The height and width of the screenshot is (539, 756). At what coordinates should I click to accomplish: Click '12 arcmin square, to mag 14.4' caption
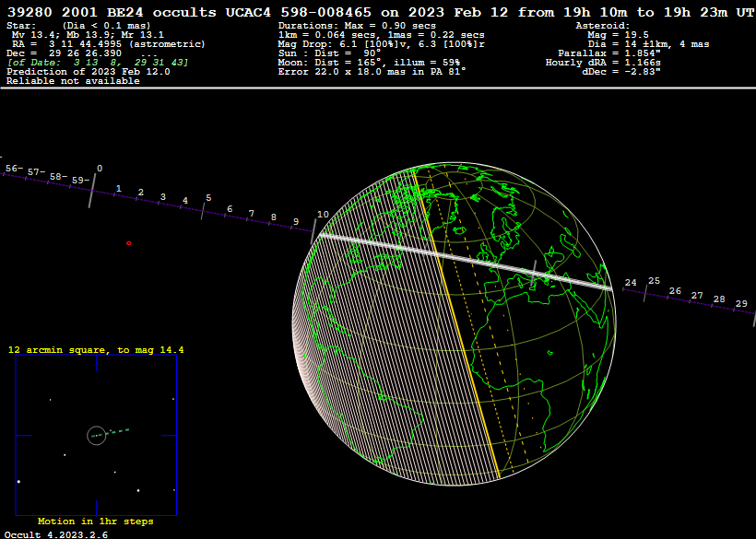click(x=96, y=350)
